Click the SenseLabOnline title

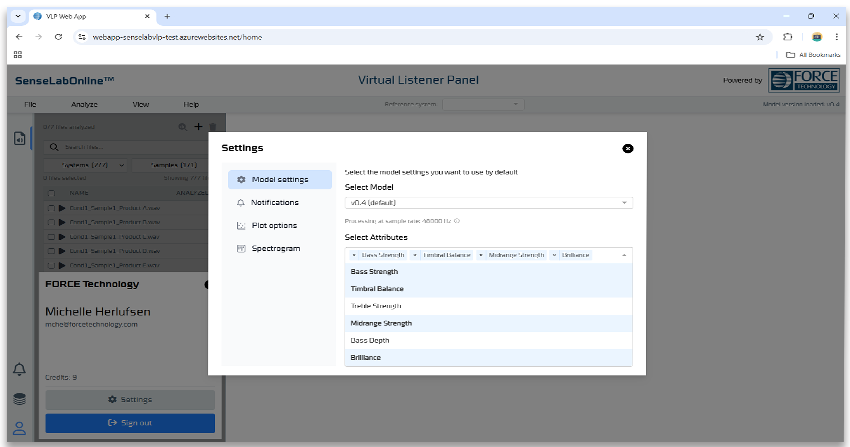click(x=65, y=81)
